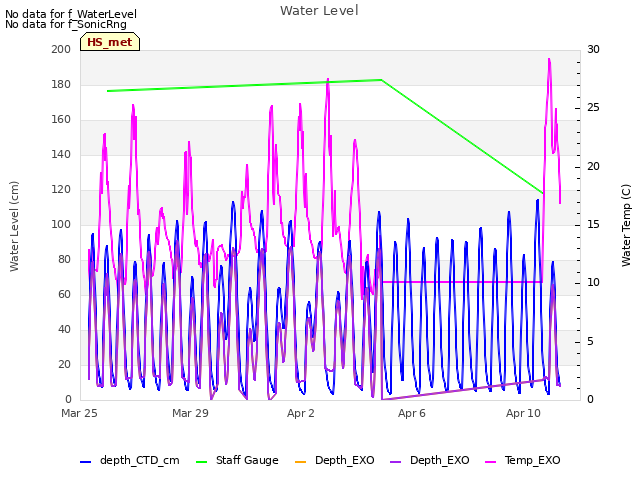This screenshot has width=640, height=480.
Task: Click the Apr 10 date tick label
Action: coord(523,413)
